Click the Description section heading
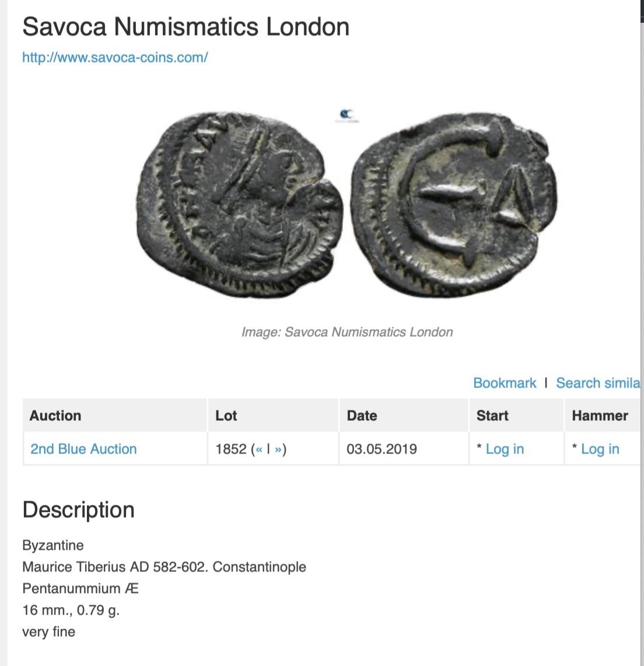Image resolution: width=644 pixels, height=666 pixels. point(78,510)
